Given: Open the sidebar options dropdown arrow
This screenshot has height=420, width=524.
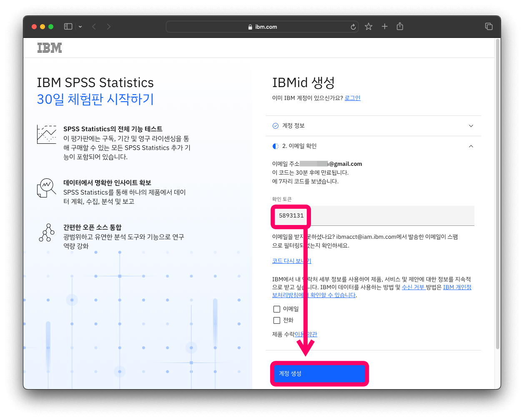Looking at the screenshot, I should point(80,27).
